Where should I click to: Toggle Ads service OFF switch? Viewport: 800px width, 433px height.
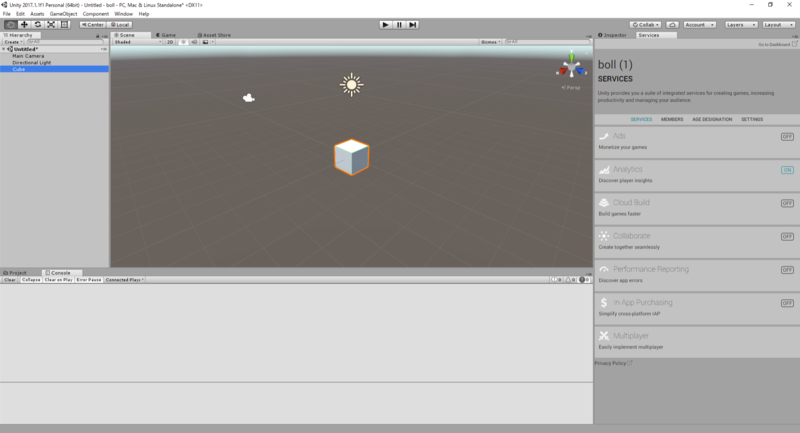click(787, 137)
